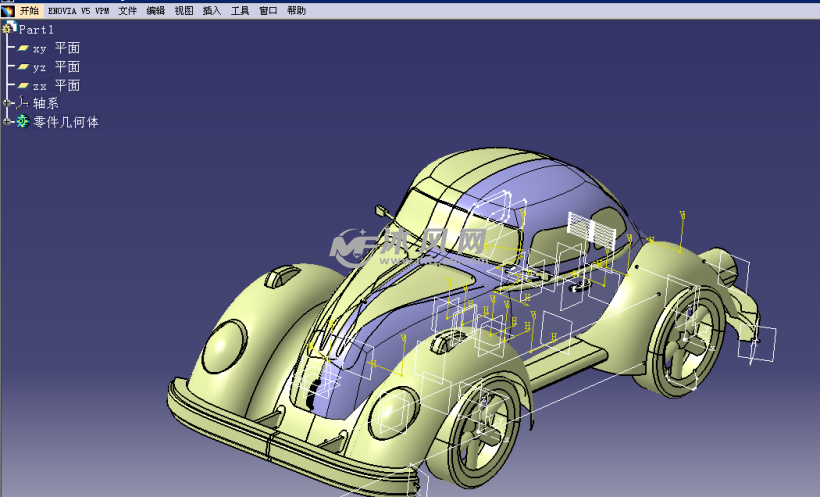Open the ENOVIA V5 VPM menu
Image resolution: width=820 pixels, height=497 pixels.
(x=78, y=10)
